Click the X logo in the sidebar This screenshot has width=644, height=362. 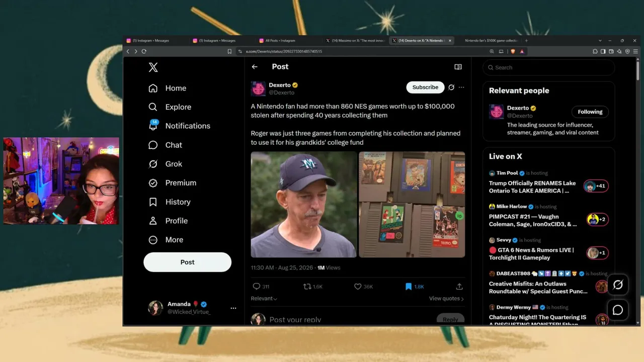click(153, 67)
